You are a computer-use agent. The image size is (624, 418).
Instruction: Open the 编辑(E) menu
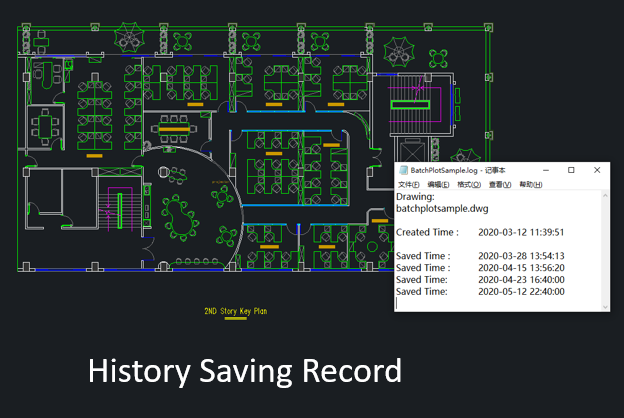tap(439, 185)
